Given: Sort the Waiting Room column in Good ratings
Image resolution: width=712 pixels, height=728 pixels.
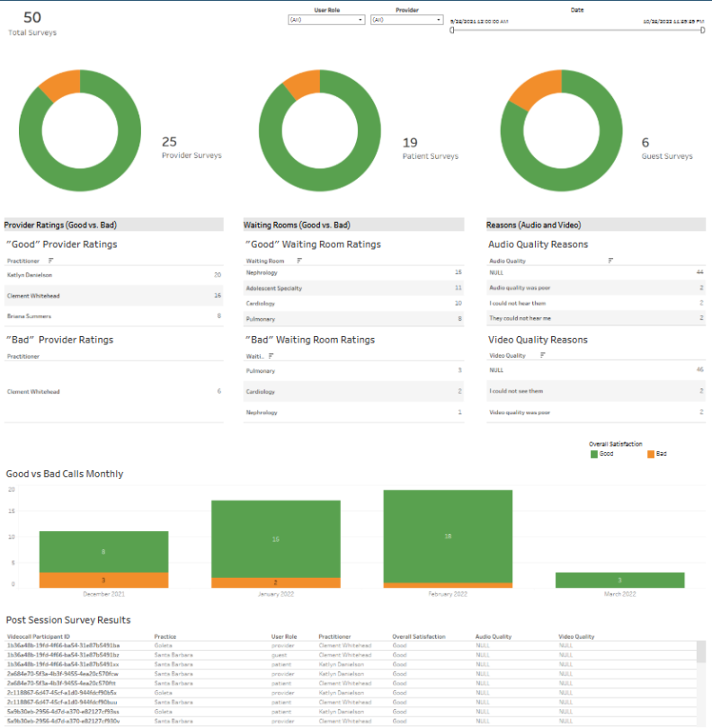Looking at the screenshot, I should click(x=298, y=260).
